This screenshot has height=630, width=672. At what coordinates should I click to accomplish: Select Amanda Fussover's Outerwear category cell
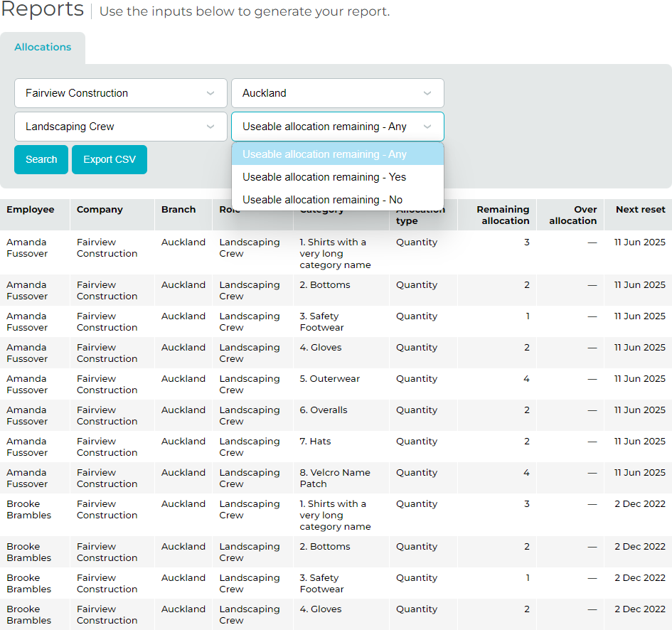330,379
